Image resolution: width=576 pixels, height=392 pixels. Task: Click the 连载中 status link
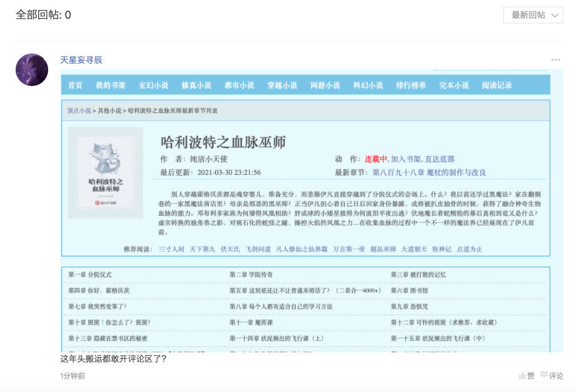[x=376, y=159]
